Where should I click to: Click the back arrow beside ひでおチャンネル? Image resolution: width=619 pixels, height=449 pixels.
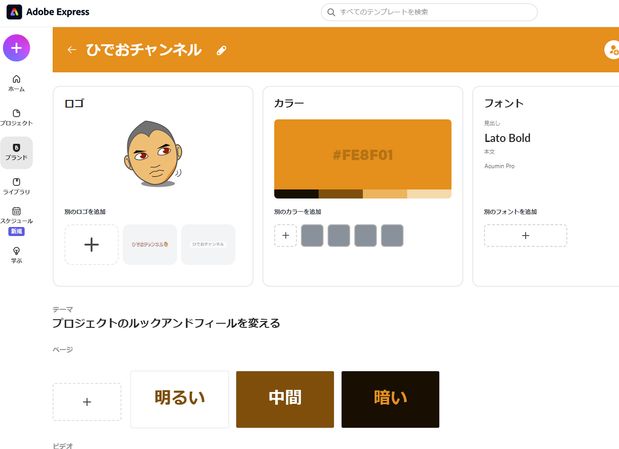click(x=71, y=50)
